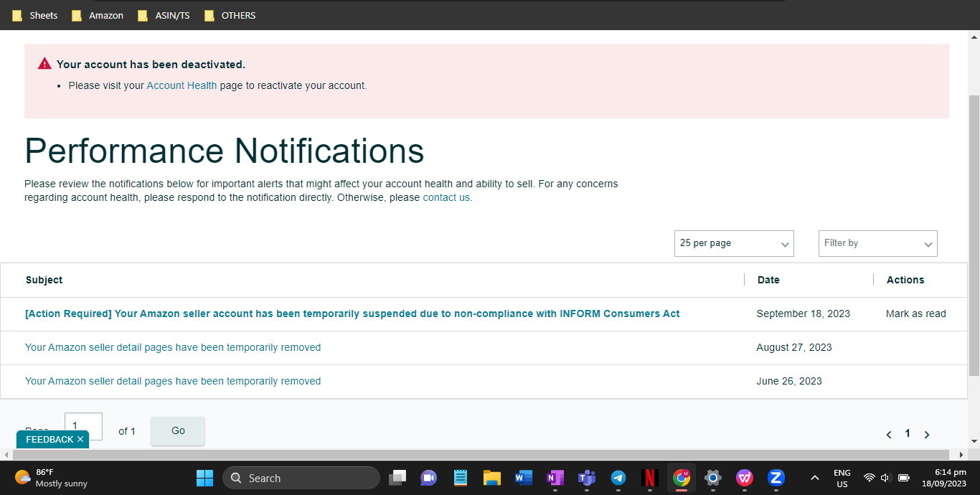Switch to Google Chrome in the taskbar
Screen dimensions: 980x495
tap(682, 478)
